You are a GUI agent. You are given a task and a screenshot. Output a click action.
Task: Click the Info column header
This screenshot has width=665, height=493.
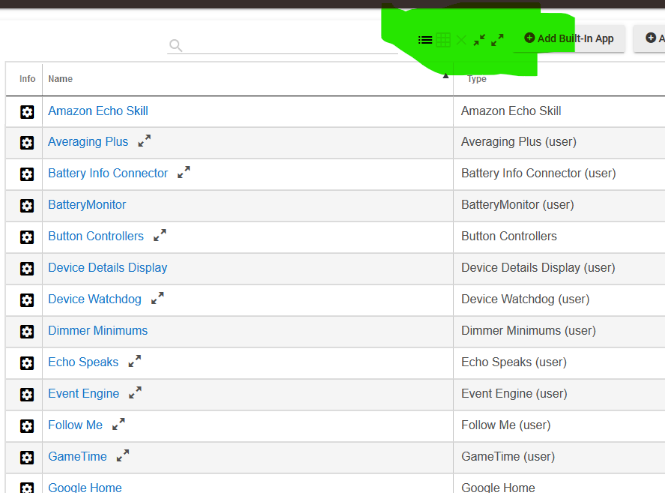point(27,79)
